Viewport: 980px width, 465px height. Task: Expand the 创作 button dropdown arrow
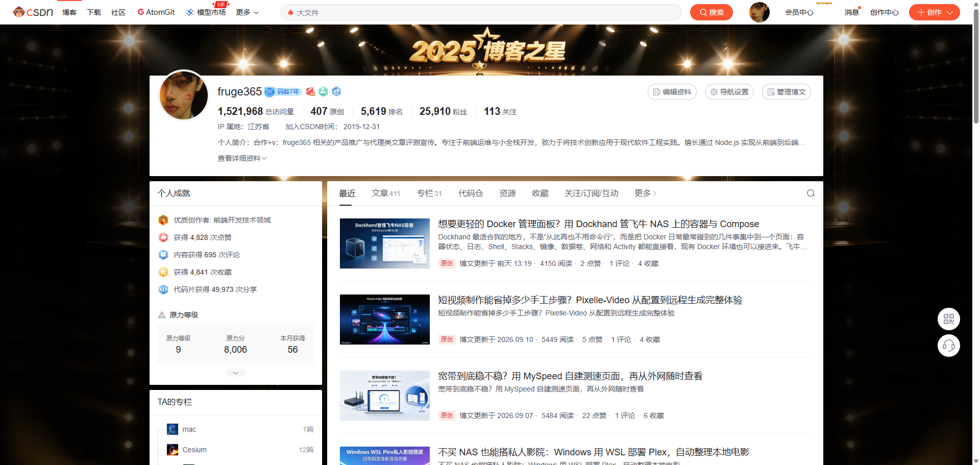950,13
